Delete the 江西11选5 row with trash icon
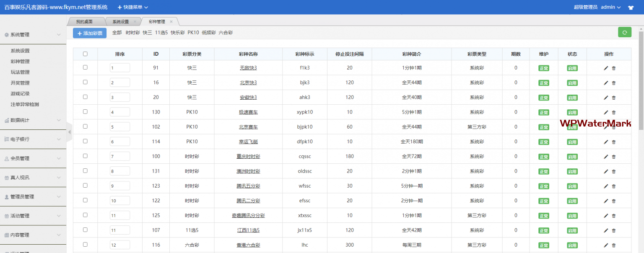 (614, 230)
